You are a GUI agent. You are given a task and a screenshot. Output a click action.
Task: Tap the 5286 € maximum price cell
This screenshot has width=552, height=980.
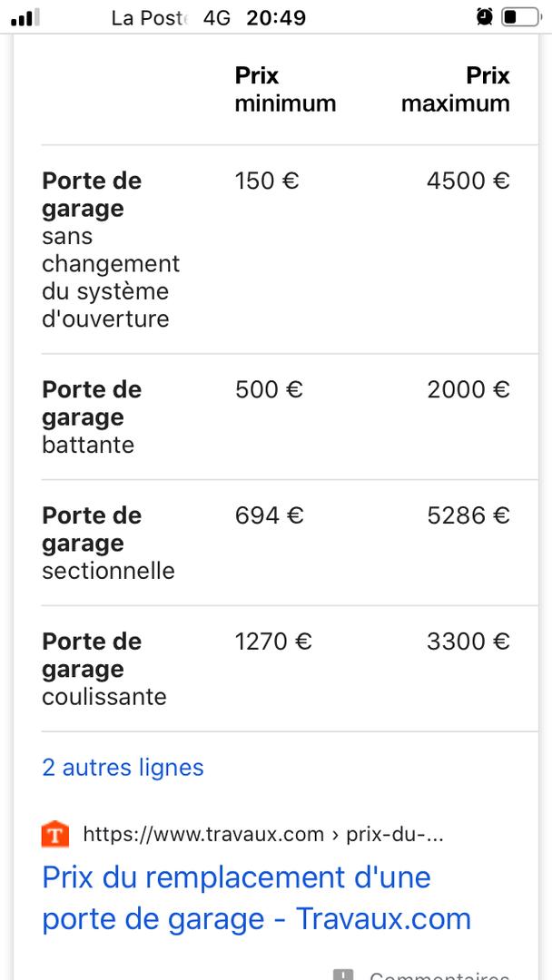(x=468, y=515)
